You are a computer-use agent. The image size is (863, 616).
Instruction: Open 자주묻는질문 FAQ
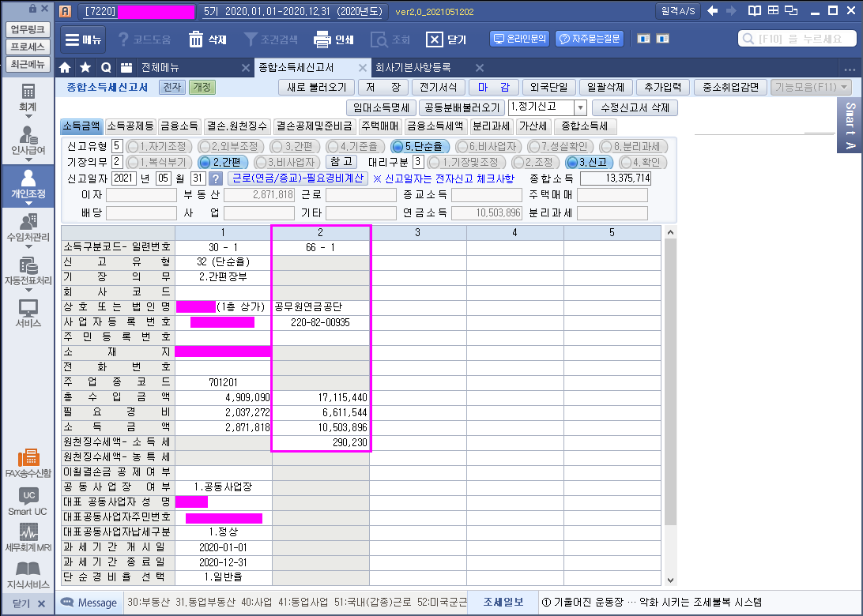(590, 39)
